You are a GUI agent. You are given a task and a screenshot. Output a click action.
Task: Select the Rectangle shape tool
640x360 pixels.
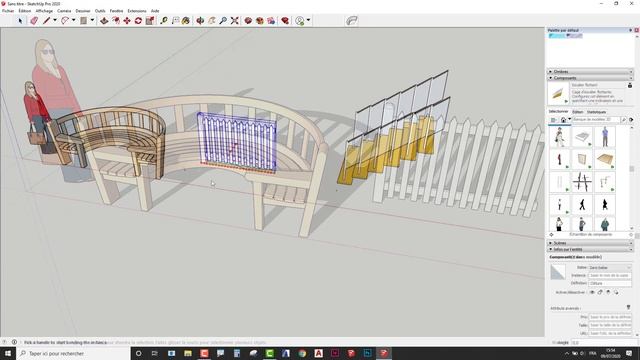[x=84, y=21]
